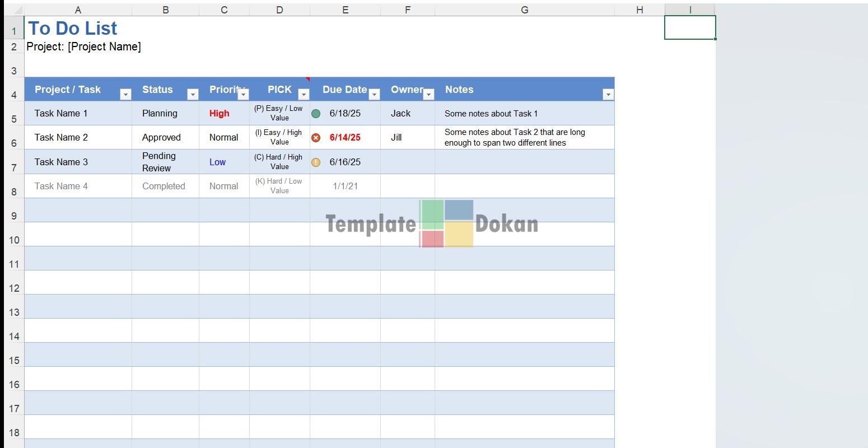
Task: Click the red comment indicator on PICK
Action: click(x=307, y=79)
